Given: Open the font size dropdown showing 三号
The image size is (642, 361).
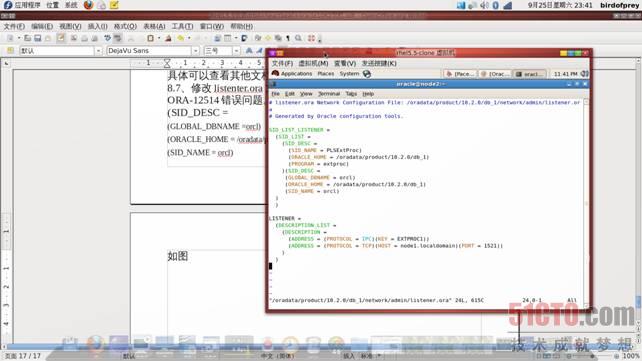Looking at the screenshot, I should click(236, 51).
